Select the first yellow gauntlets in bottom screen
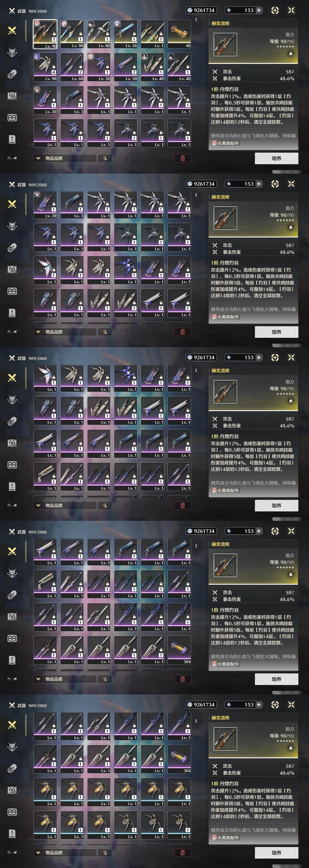 (45, 792)
